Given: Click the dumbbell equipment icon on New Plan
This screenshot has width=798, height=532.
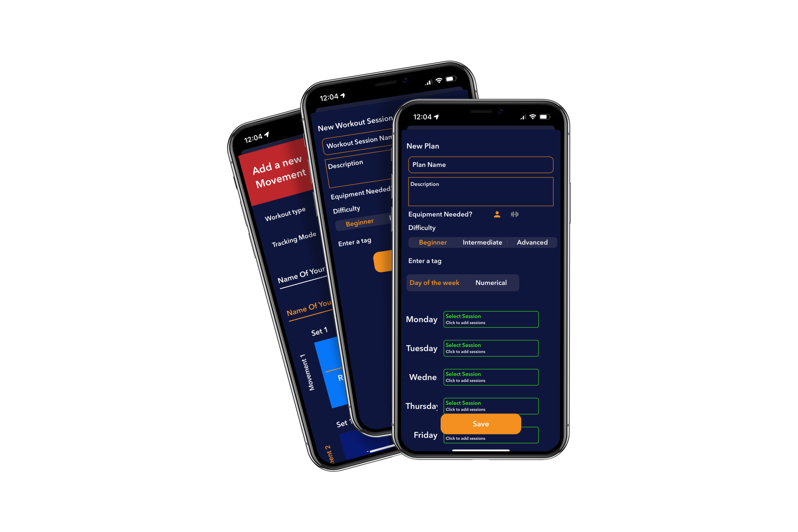Looking at the screenshot, I should click(514, 213).
